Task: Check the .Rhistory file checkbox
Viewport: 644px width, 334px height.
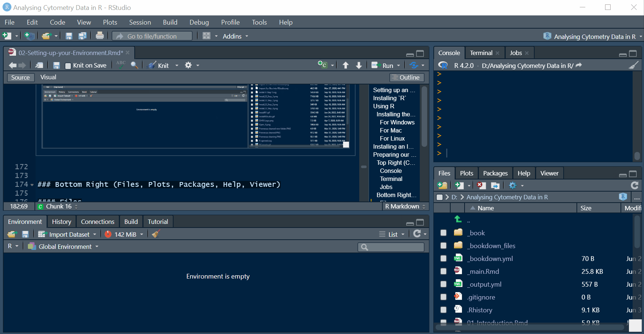Action: 443,310
